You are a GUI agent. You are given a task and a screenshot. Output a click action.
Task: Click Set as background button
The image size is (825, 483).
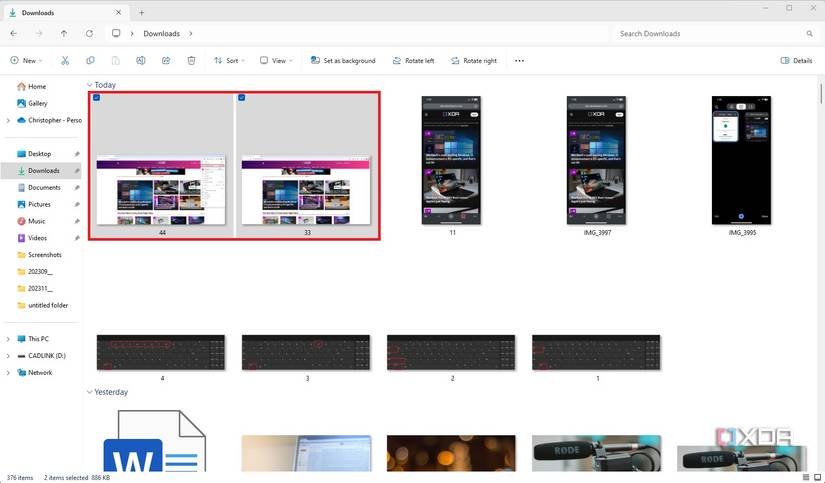pos(343,61)
